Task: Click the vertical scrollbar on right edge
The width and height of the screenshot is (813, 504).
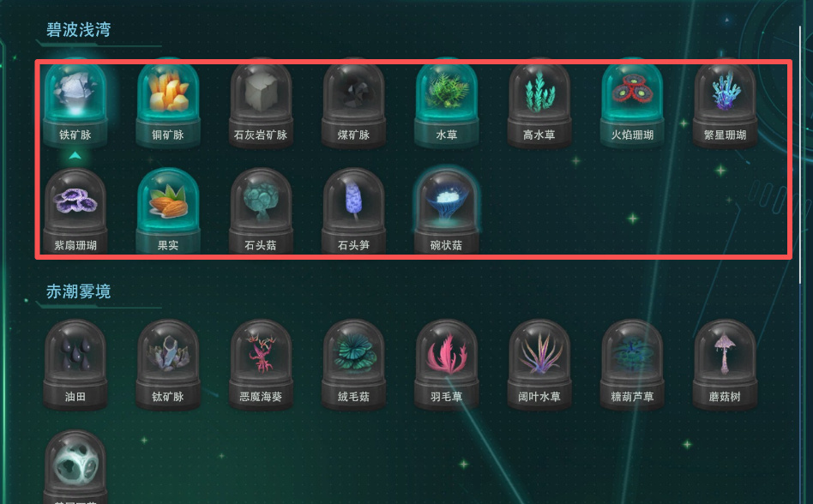Action: tap(800, 155)
